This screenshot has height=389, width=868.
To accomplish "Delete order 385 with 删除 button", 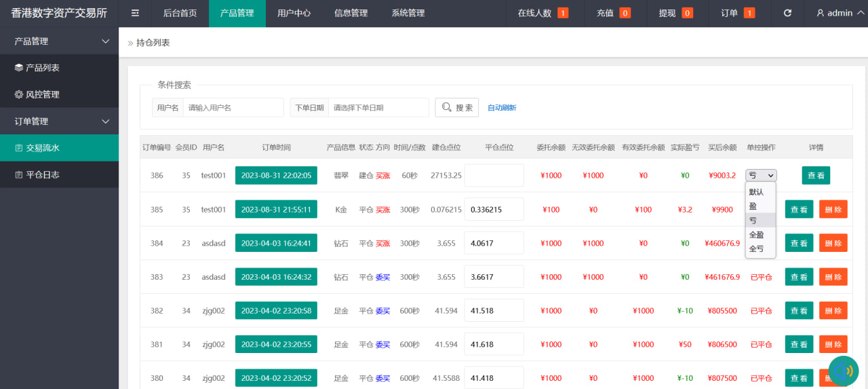I will pos(833,209).
